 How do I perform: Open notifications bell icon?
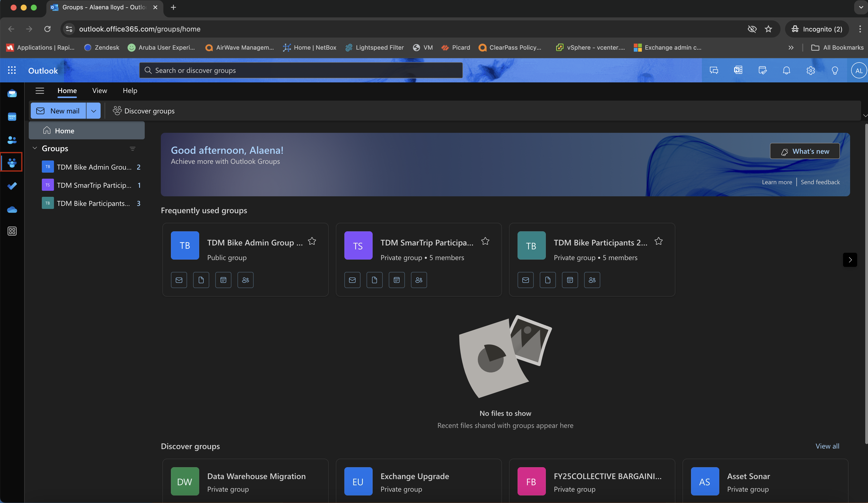pos(786,70)
